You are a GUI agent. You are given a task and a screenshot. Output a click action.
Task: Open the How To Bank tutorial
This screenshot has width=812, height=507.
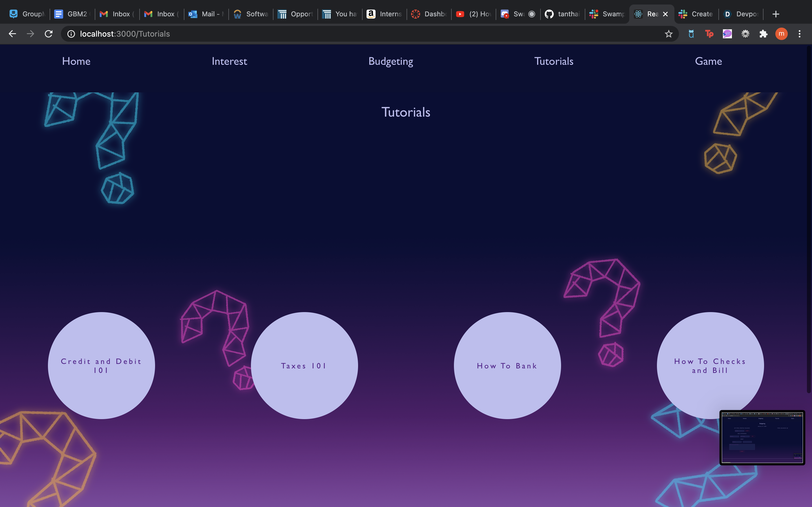click(507, 366)
